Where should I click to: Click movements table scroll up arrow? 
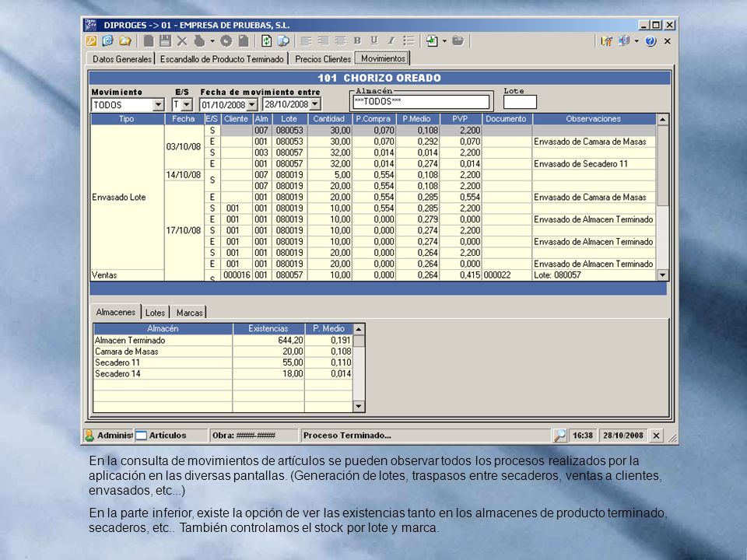tap(662, 120)
